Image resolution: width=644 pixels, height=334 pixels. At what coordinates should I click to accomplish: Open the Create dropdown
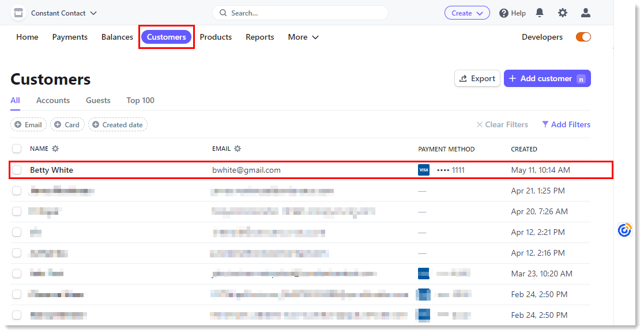pos(467,13)
